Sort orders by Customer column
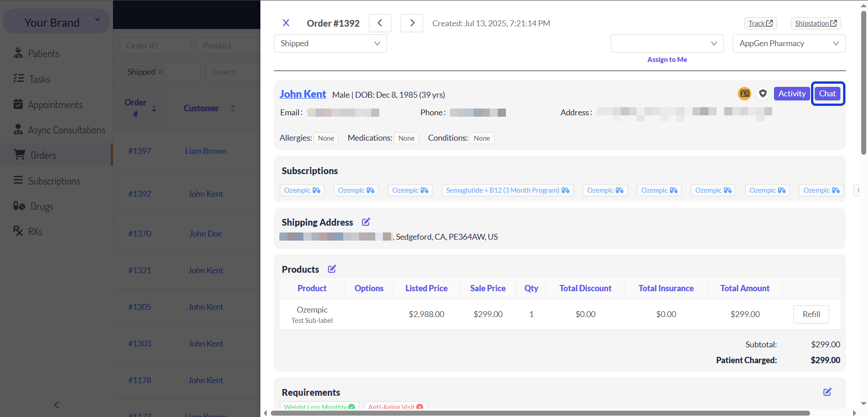Image resolution: width=868 pixels, height=417 pixels. pos(233,109)
